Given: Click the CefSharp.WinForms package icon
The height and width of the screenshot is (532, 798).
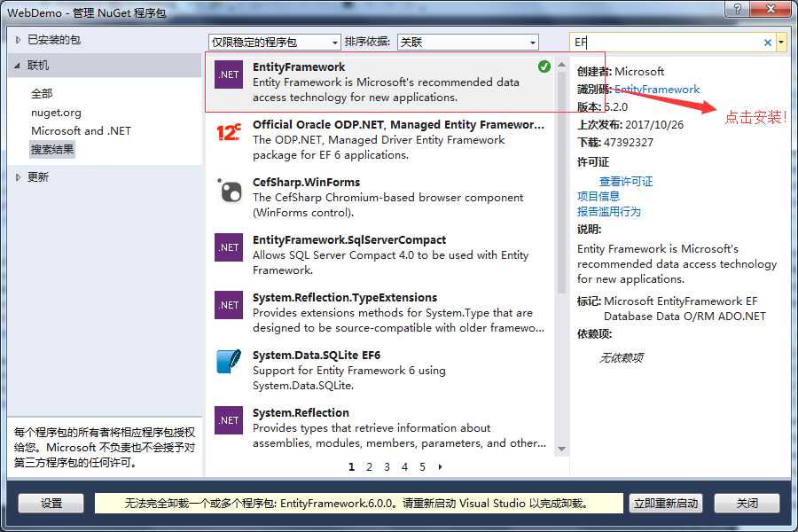Looking at the screenshot, I should (230, 191).
